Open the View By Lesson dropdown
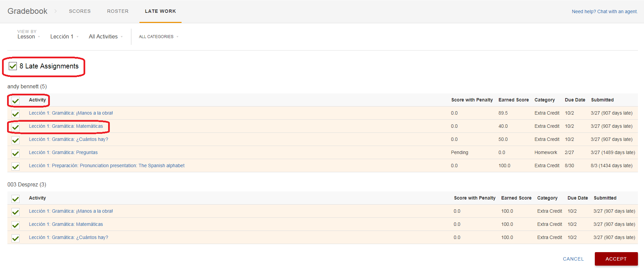This screenshot has width=644, height=270. [29, 36]
